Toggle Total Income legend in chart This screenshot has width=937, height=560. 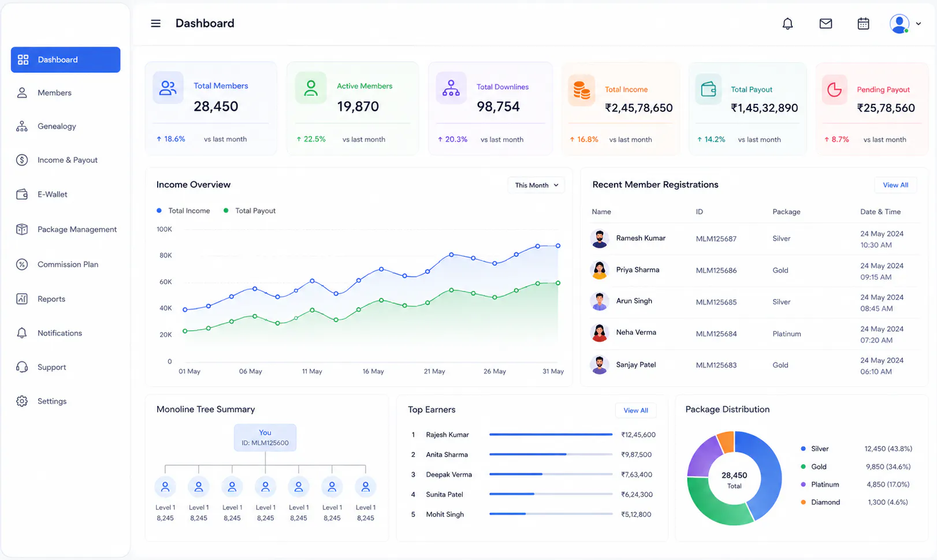click(183, 211)
